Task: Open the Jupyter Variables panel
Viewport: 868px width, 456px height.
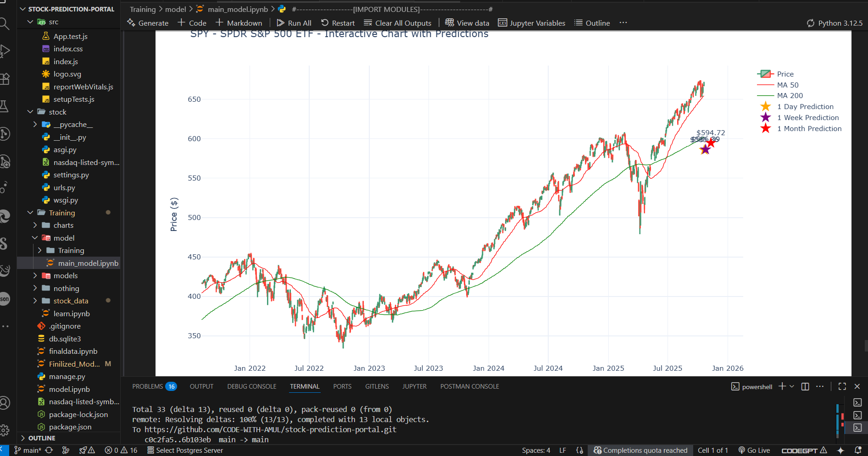Action: click(531, 22)
